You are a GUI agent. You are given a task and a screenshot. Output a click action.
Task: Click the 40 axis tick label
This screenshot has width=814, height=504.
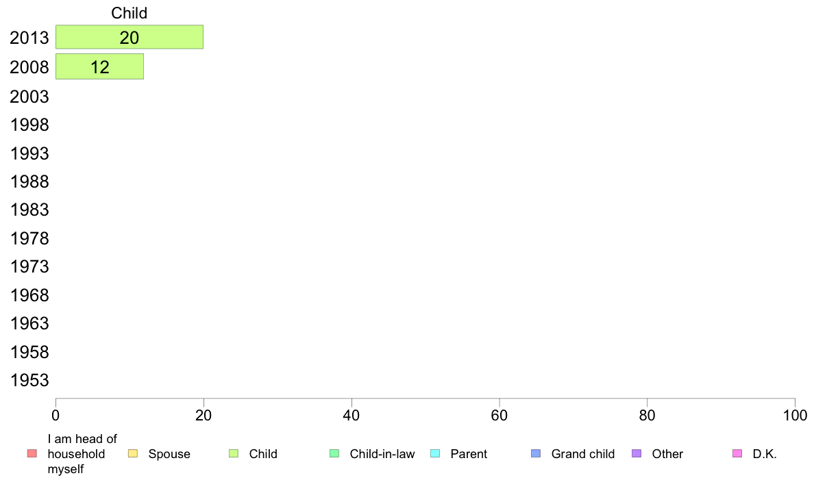point(351,415)
